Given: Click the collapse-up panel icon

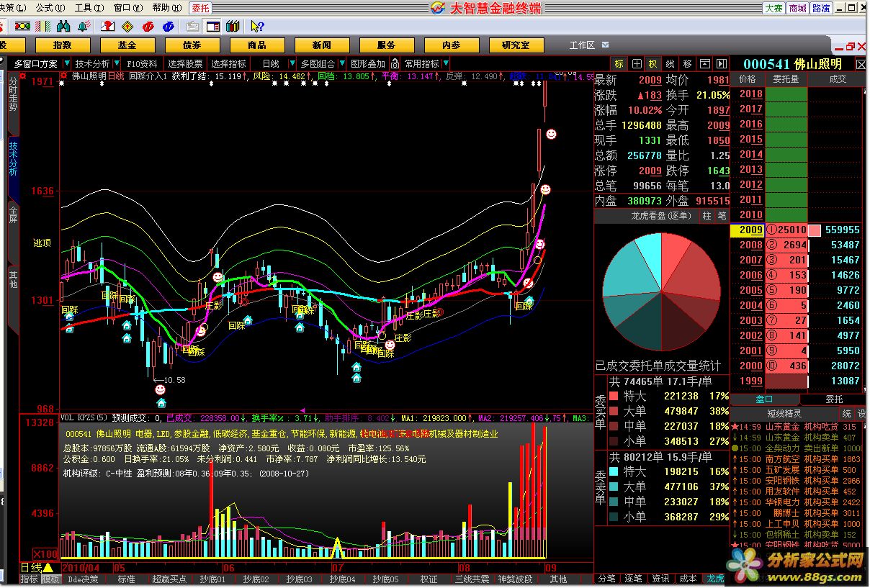Looking at the screenshot, I should 705,63.
